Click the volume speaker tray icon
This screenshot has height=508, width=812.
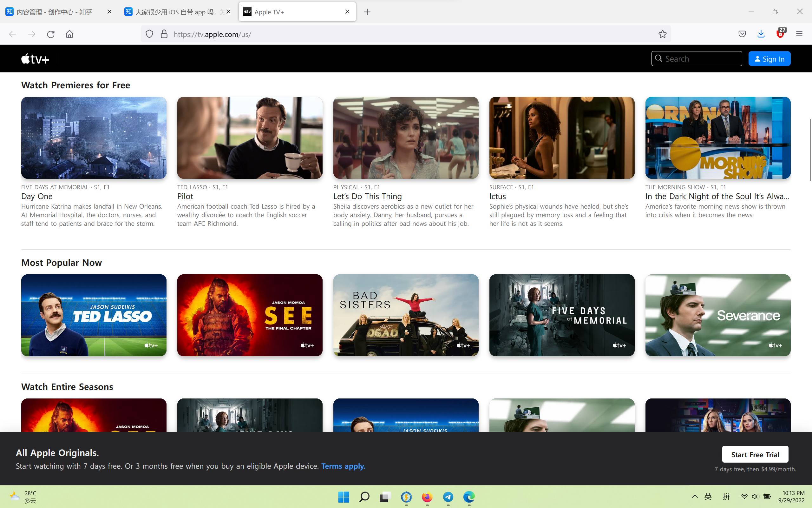pos(755,497)
